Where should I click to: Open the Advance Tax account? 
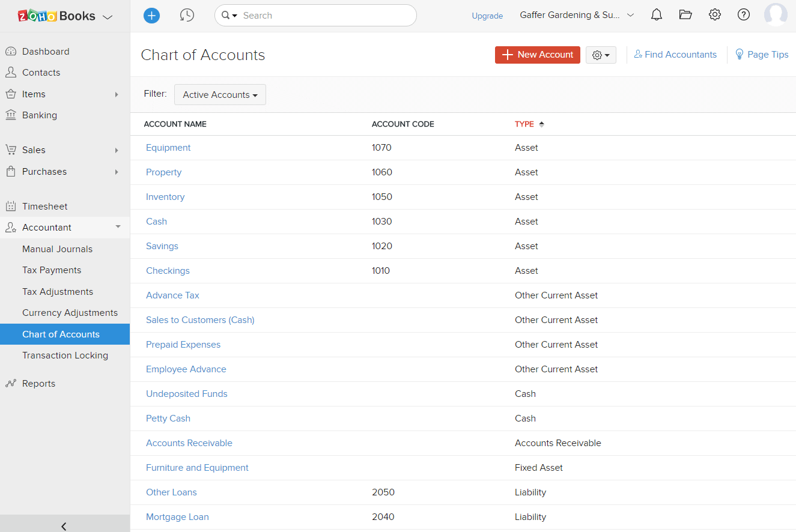point(172,295)
